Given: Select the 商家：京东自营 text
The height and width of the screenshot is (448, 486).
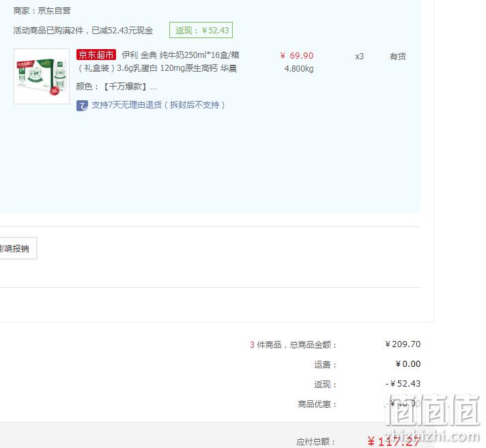Looking at the screenshot, I should click(42, 11).
